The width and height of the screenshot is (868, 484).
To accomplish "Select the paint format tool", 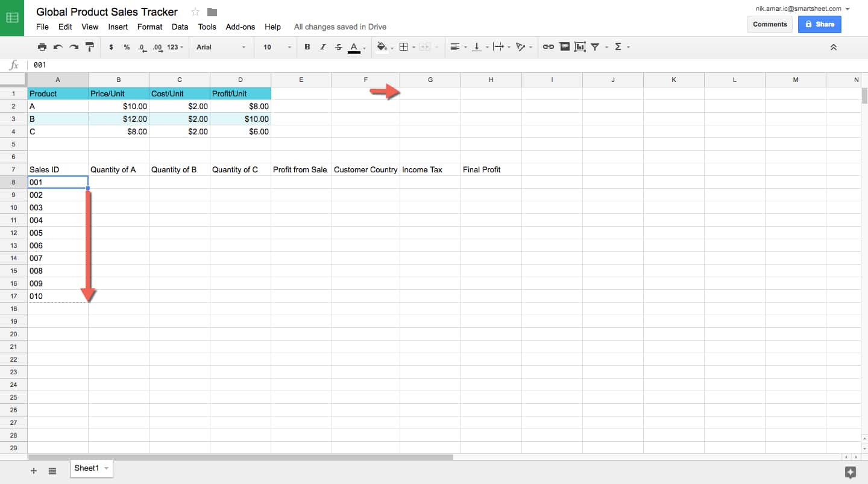I will click(90, 47).
